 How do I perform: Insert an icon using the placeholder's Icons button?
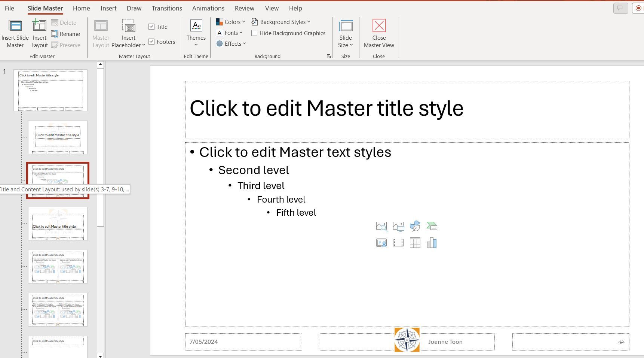tap(415, 226)
